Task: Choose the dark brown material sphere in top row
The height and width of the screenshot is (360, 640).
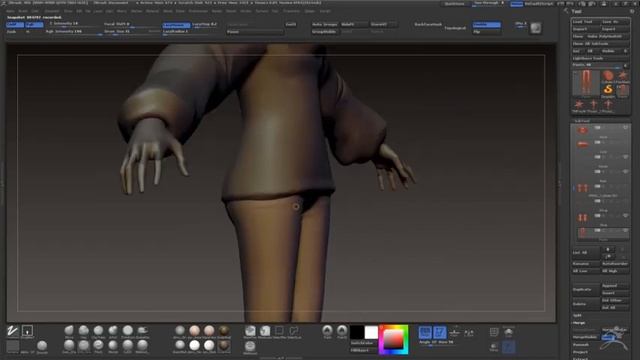Action: tap(224, 330)
